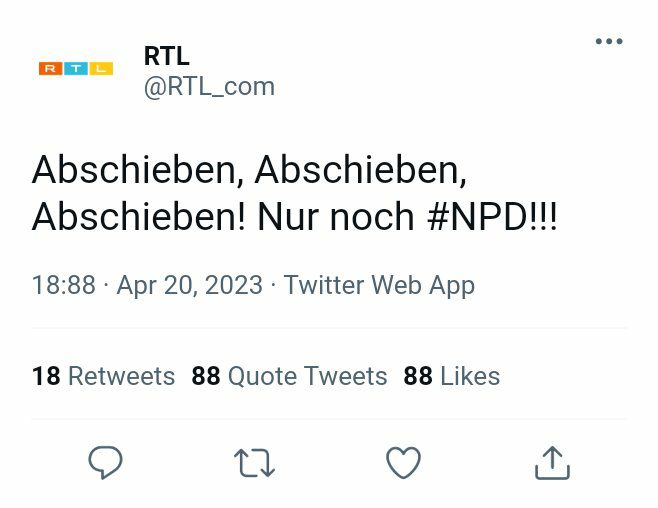This screenshot has width=658, height=508.
Task: Click the @RTL_com handle
Action: coord(209,87)
